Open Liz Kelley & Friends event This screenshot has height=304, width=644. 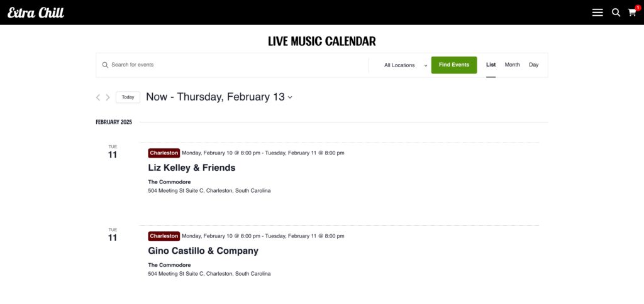coord(192,168)
